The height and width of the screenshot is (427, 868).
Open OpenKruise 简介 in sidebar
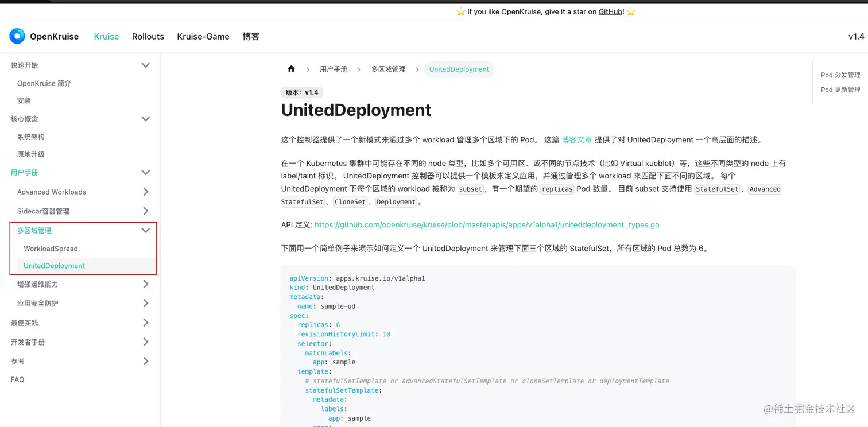pos(44,83)
